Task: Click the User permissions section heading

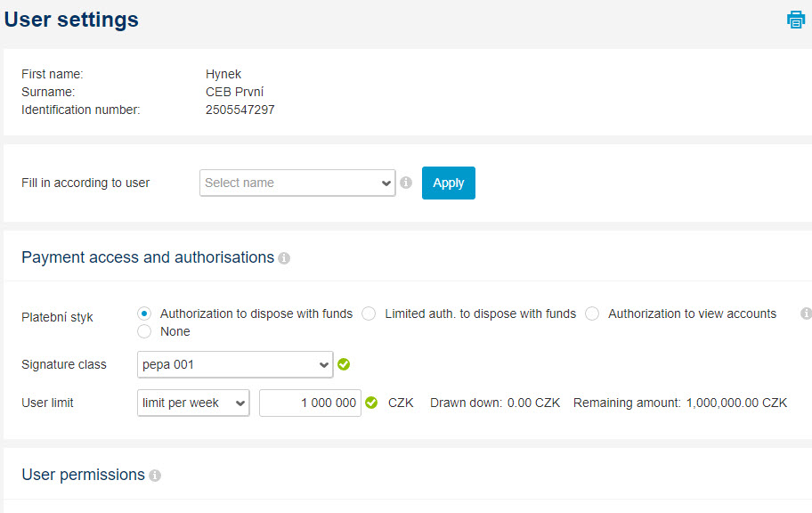Action: tap(84, 475)
